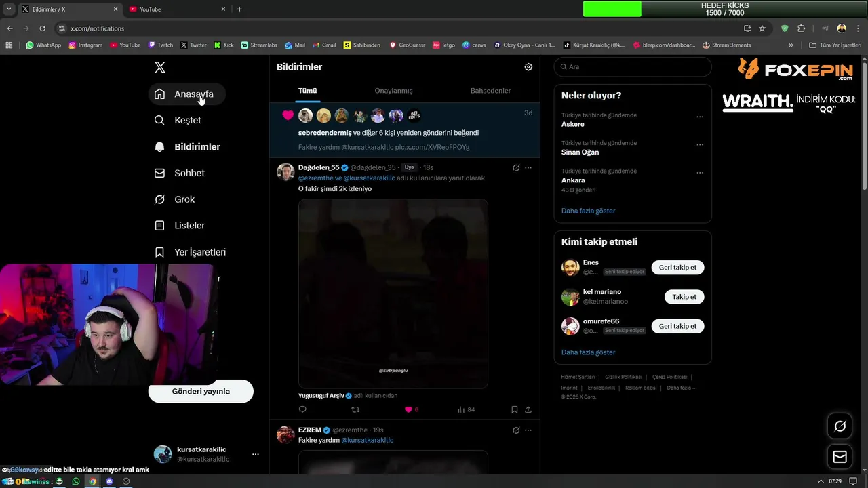This screenshot has width=868, height=488.
Task: Follow back omurefe66
Action: 677,326
